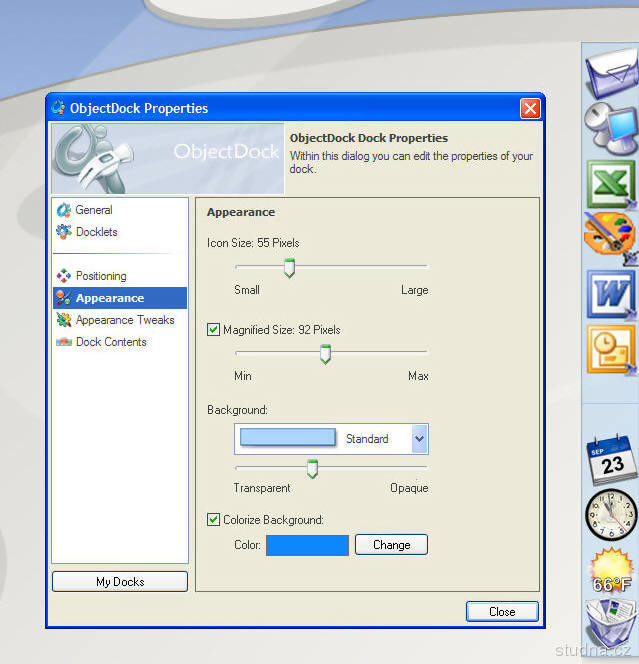Click the background transparency slider thumb
The height and width of the screenshot is (664, 639).
coord(313,469)
